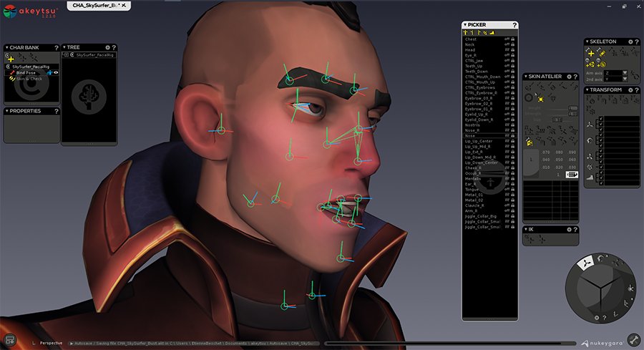Open IK panel help question mark

point(575,230)
